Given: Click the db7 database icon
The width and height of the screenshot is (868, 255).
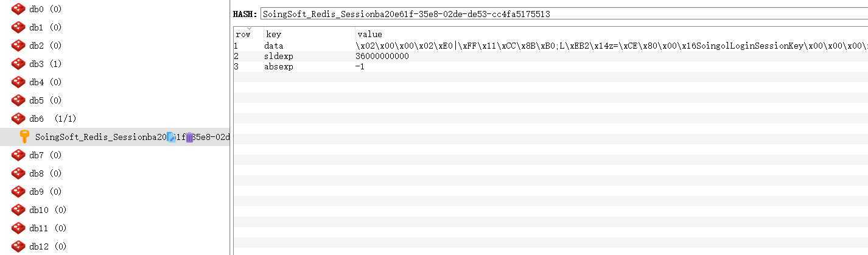Looking at the screenshot, I should coord(18,155).
